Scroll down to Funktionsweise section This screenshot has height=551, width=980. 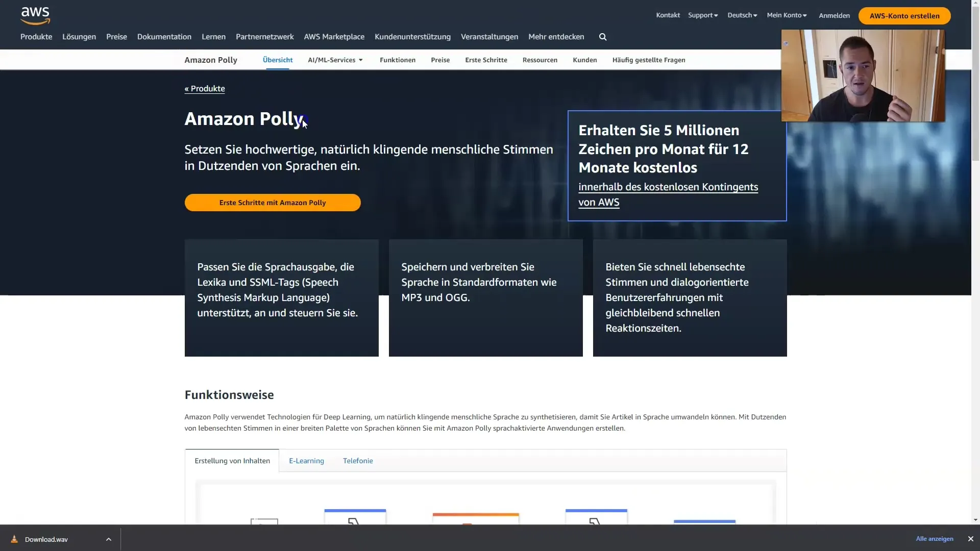[229, 394]
